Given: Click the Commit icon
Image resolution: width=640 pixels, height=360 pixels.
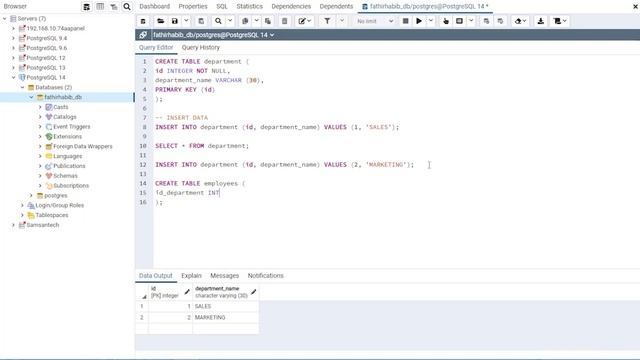Looking at the screenshot, I should [486, 21].
